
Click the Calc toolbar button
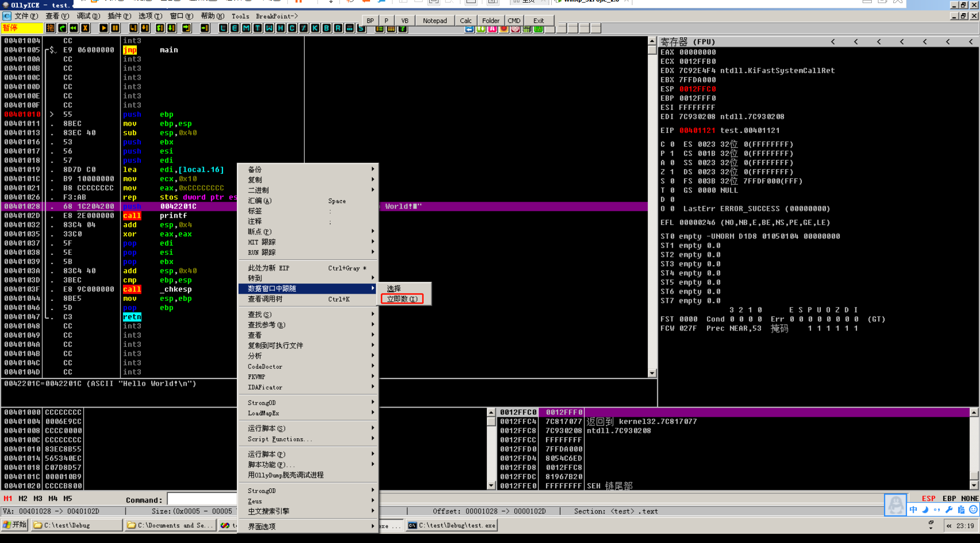465,20
